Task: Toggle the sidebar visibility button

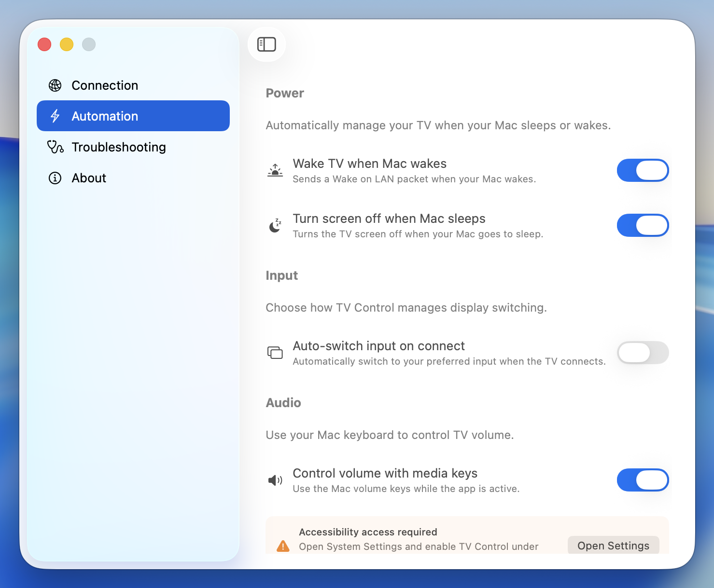Action: [266, 44]
